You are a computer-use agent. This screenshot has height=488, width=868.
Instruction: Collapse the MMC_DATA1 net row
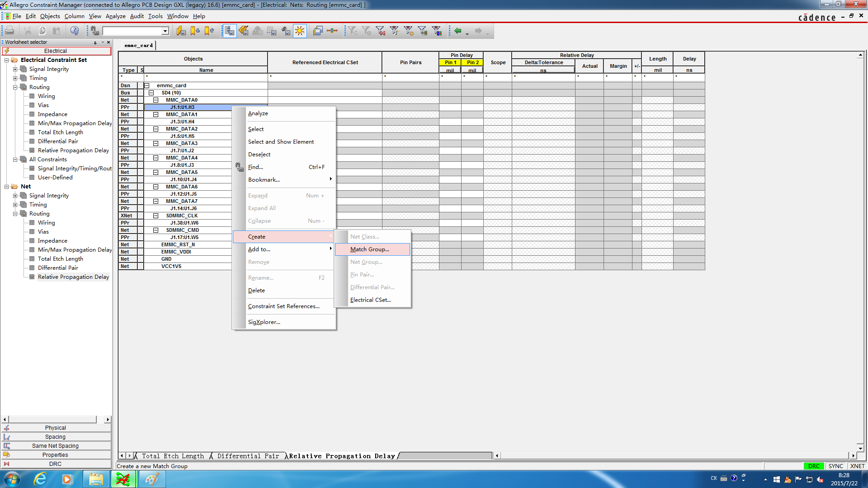(x=156, y=114)
